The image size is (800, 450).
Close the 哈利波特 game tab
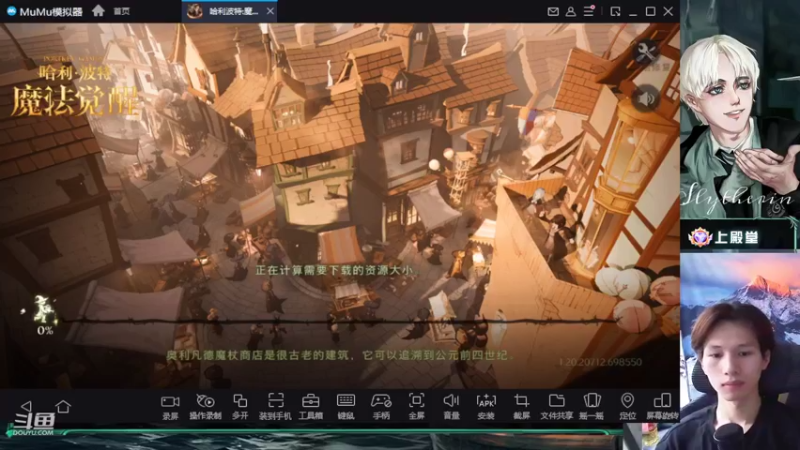pos(270,11)
